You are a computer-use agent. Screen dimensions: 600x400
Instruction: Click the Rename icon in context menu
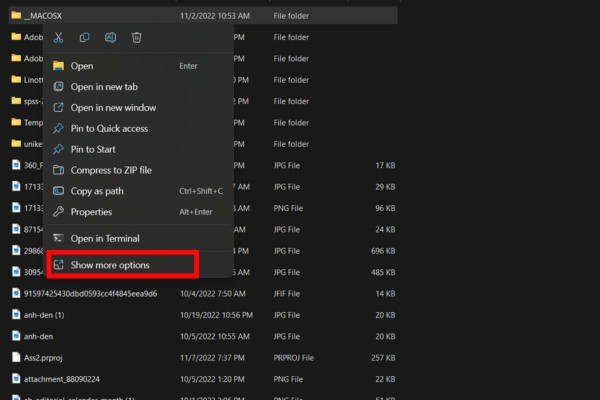click(x=110, y=38)
